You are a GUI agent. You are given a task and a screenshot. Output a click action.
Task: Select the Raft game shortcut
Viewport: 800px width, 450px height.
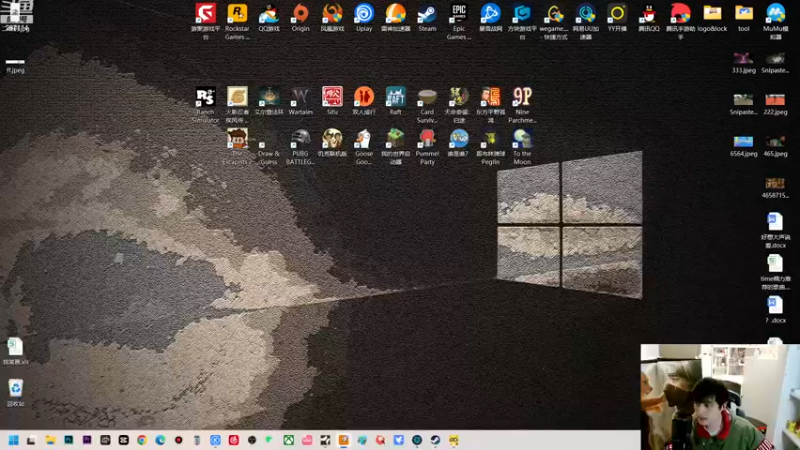(395, 101)
